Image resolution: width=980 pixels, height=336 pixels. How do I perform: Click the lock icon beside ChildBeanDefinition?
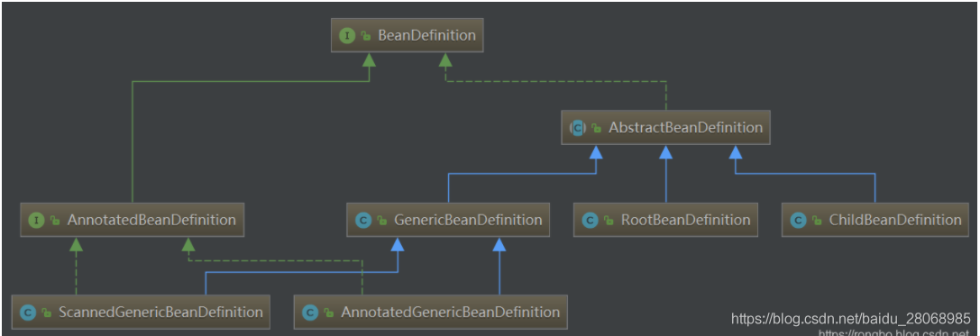pos(817,221)
